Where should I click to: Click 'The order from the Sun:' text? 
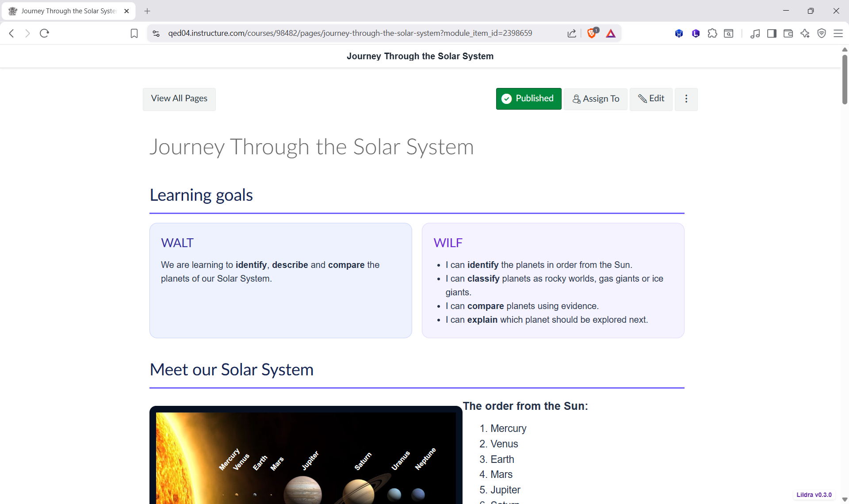[x=526, y=406]
